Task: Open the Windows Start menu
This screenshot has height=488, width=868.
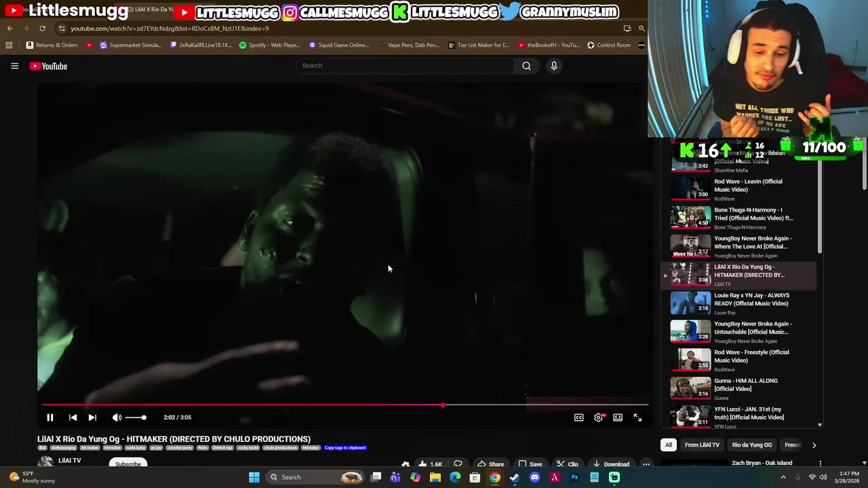Action: (254, 477)
